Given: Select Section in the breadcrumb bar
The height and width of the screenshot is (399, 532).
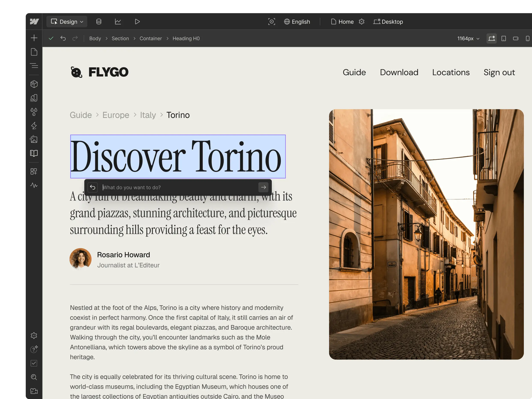Looking at the screenshot, I should [x=120, y=38].
